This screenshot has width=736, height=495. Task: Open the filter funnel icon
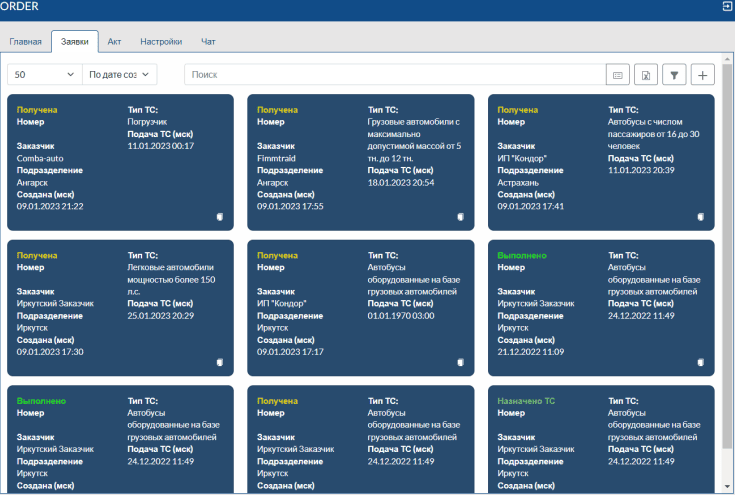click(x=674, y=75)
